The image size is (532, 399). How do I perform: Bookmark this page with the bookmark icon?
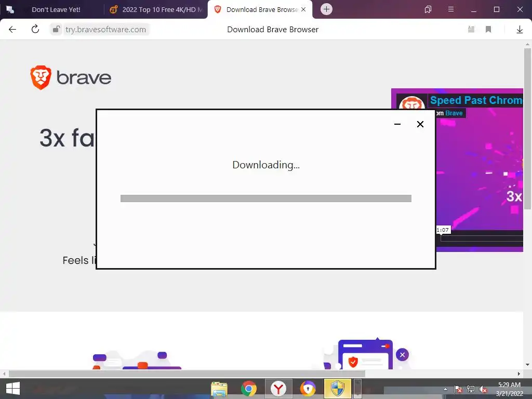click(x=488, y=29)
